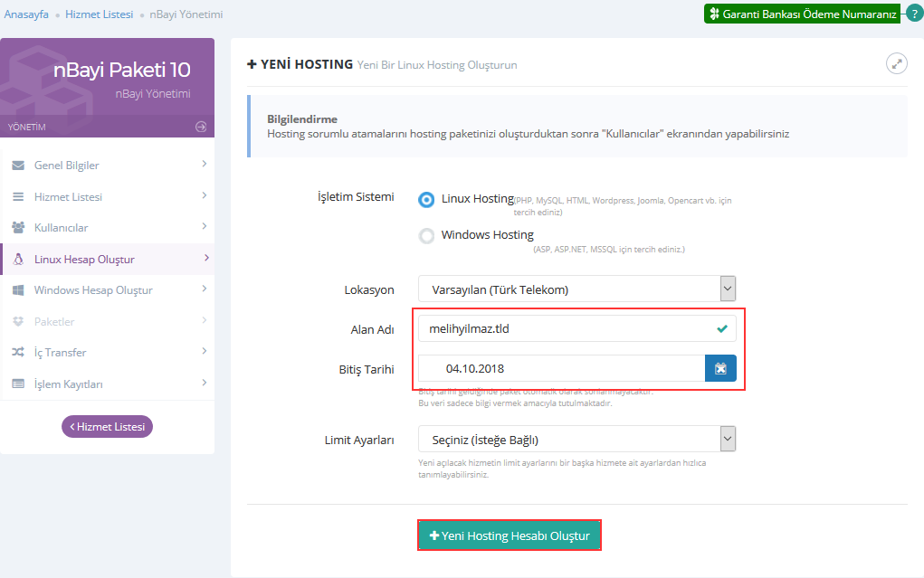Click the İç Transfer shuffle icon
The width and height of the screenshot is (924, 578).
tap(18, 353)
